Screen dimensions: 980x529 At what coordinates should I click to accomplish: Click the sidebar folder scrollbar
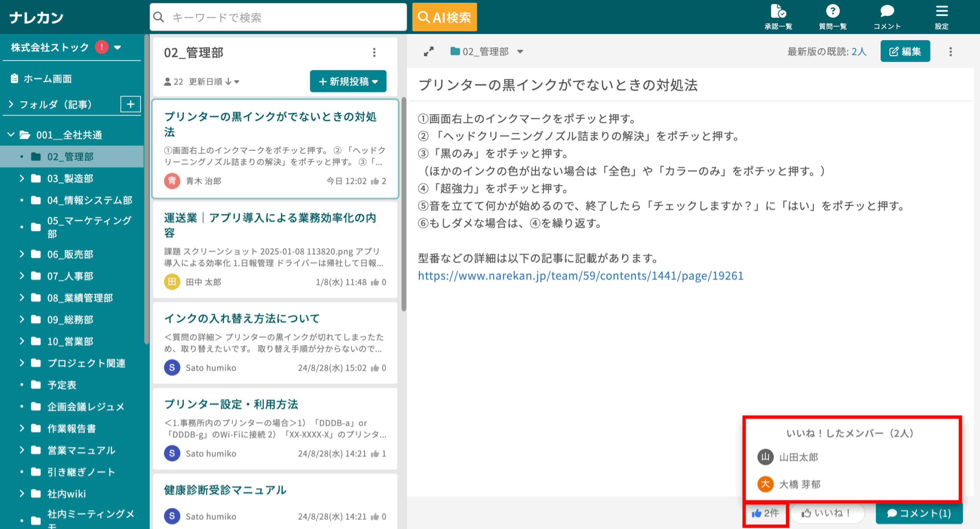click(x=146, y=189)
